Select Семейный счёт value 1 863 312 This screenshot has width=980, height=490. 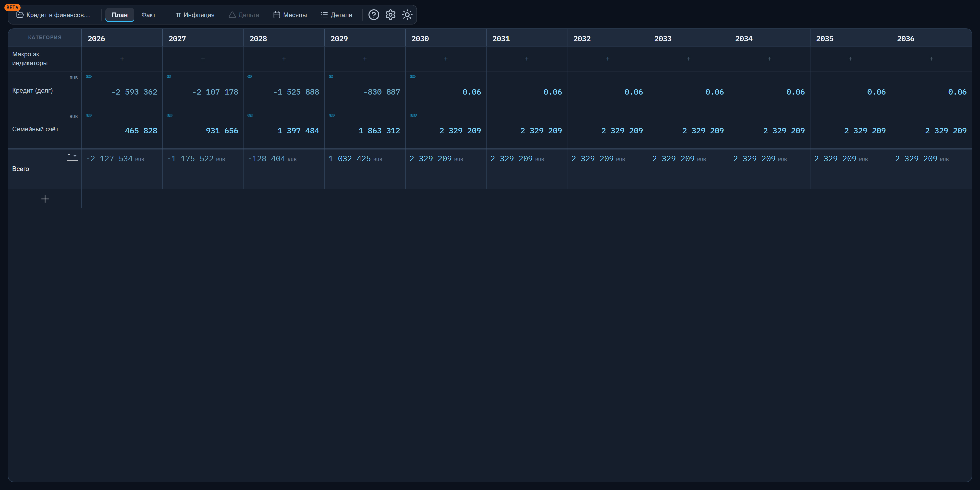379,131
